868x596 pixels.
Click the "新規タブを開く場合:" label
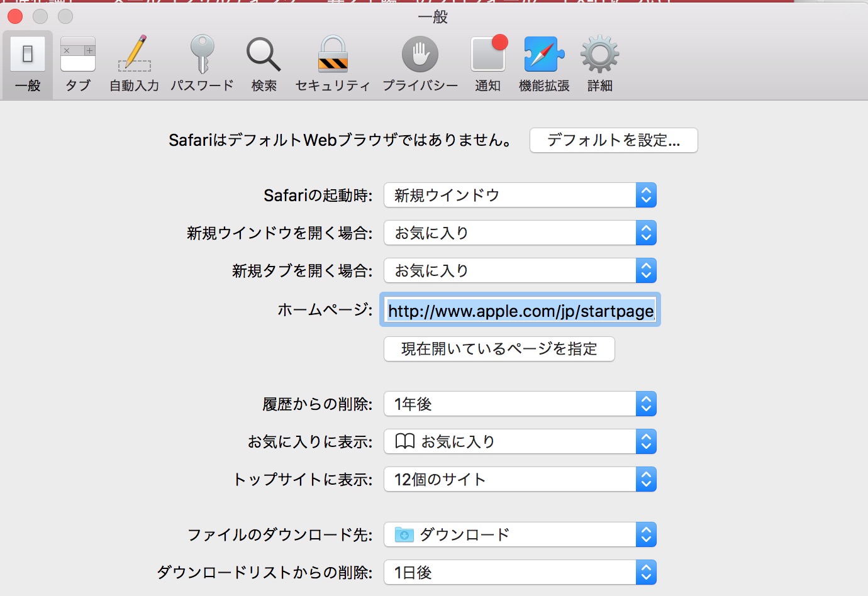tap(302, 271)
